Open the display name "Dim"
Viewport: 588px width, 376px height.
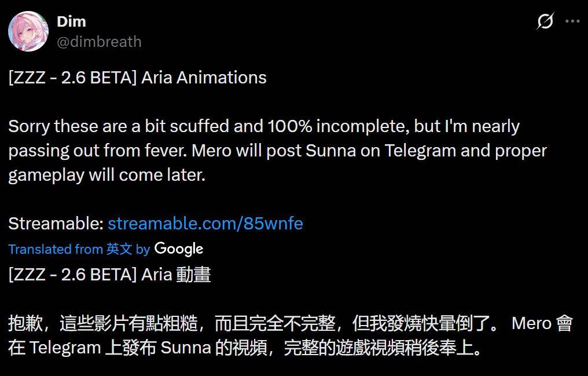tap(71, 21)
